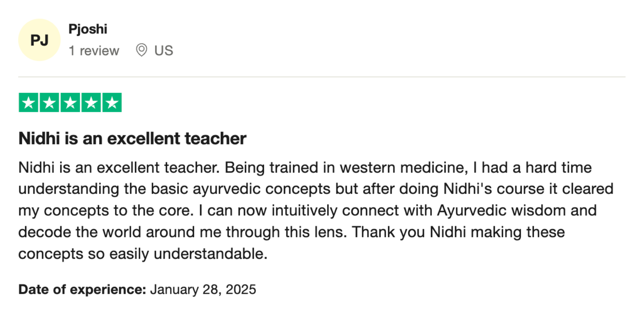The image size is (644, 309).
Task: Click the PJ avatar circle
Action: 39,40
